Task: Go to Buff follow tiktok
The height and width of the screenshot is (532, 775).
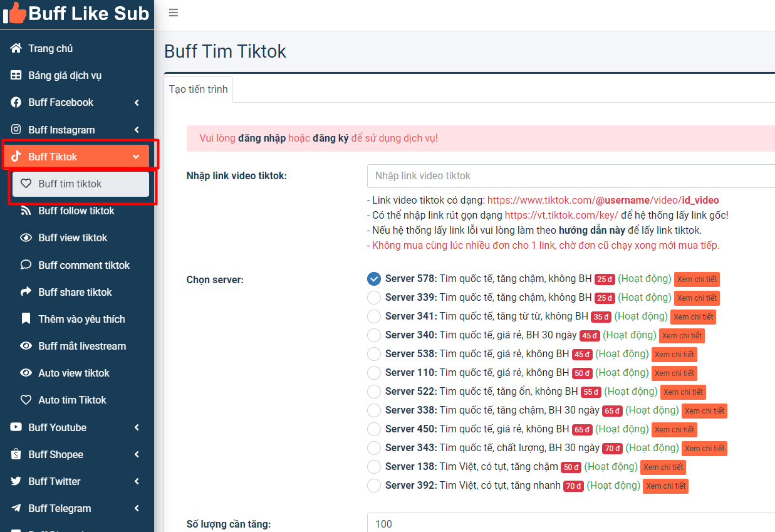Action: tap(81, 211)
